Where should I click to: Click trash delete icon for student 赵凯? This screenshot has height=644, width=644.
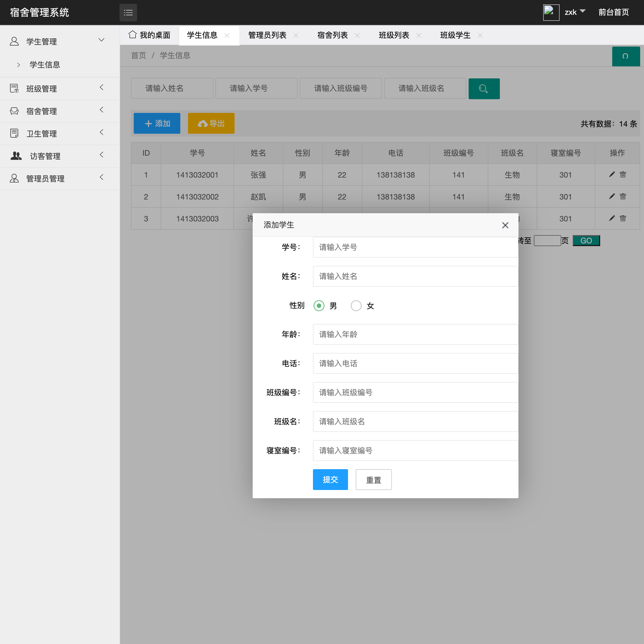623,196
